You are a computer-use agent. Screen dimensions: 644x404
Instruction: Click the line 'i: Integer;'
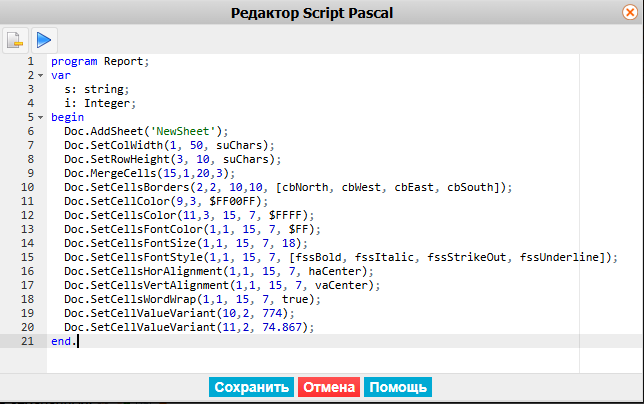click(100, 103)
